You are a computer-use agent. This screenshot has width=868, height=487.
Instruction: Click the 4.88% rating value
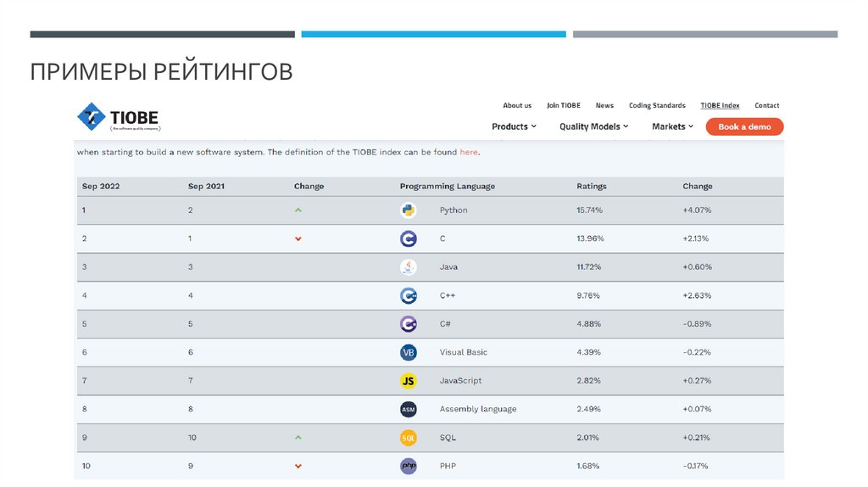coord(588,324)
